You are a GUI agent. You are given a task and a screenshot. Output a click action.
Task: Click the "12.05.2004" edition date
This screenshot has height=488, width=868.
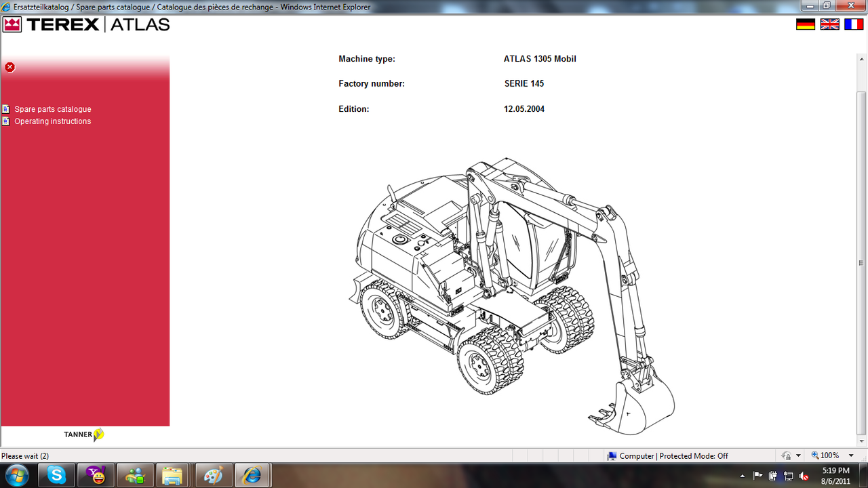(x=524, y=109)
